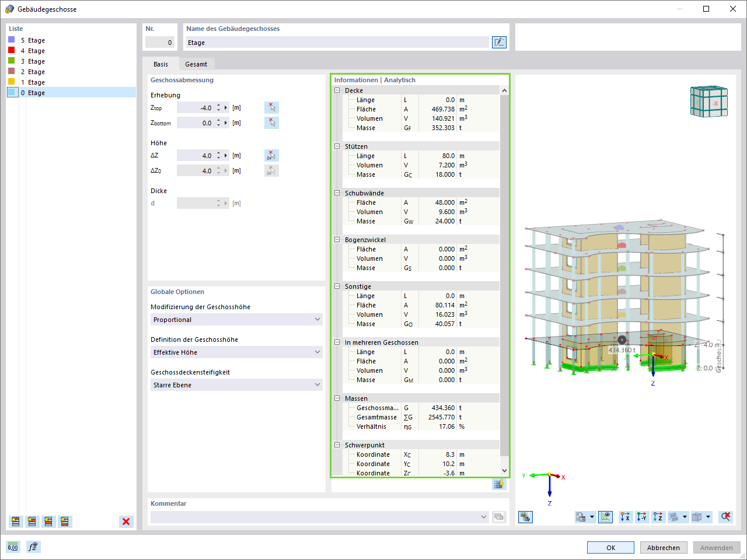
Task: Open the Definition der Geschosshöhe dropdown
Action: [236, 352]
